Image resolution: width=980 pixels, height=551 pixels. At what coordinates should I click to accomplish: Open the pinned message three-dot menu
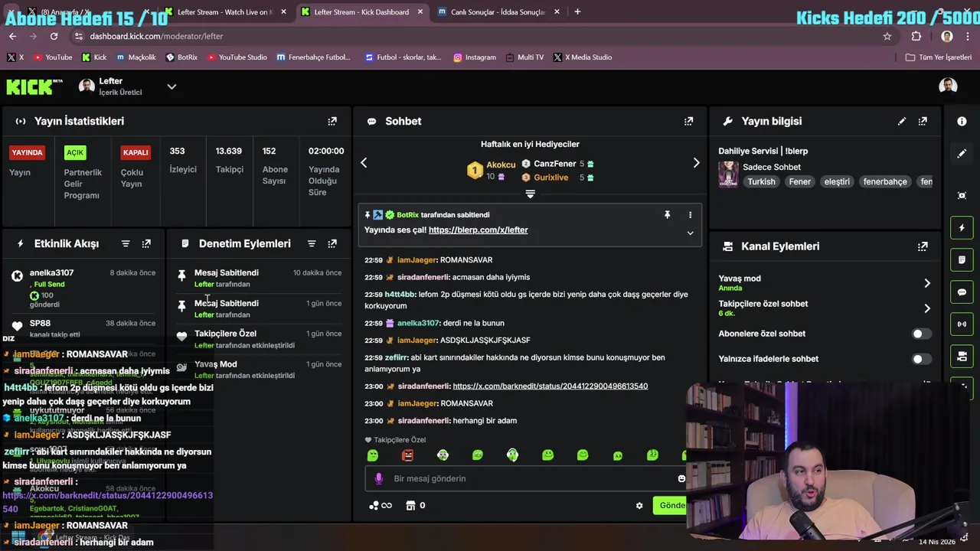[x=690, y=215]
